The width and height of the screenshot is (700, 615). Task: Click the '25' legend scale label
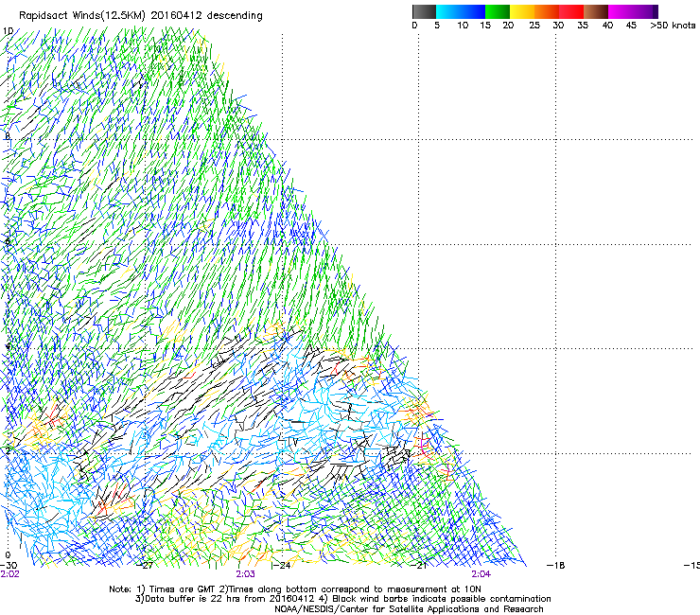[534, 26]
